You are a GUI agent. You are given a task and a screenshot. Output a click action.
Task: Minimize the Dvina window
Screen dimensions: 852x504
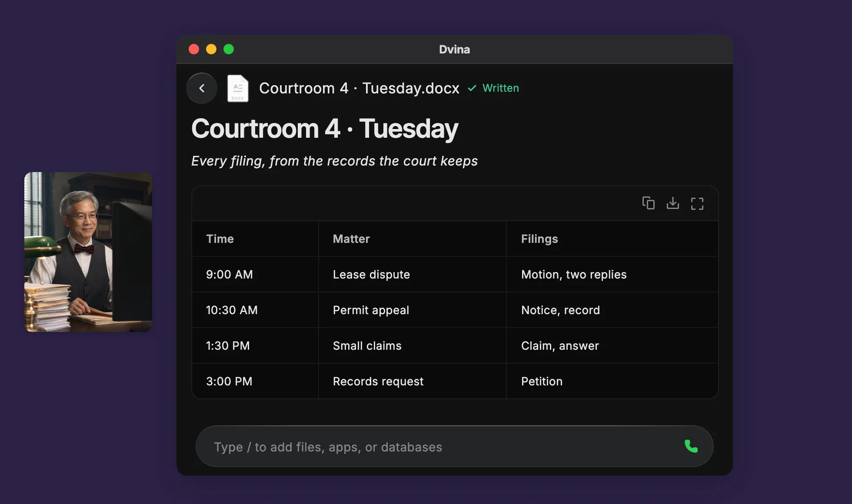tap(211, 49)
